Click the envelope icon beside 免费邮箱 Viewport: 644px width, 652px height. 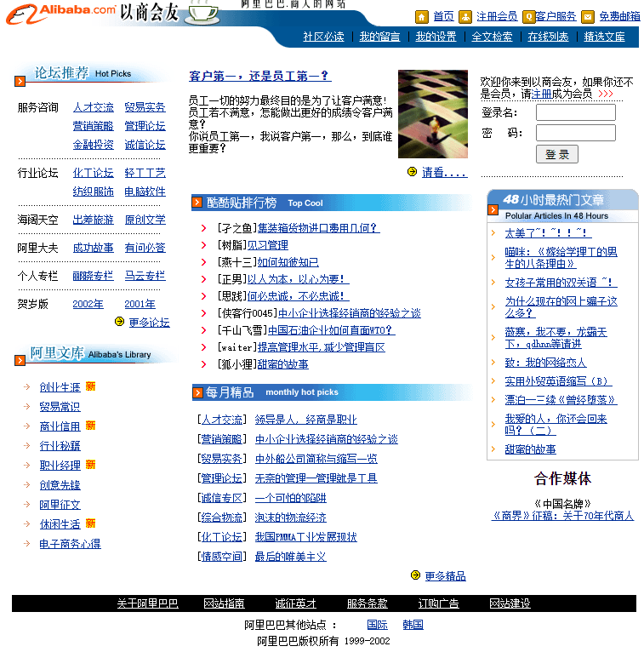(588, 17)
